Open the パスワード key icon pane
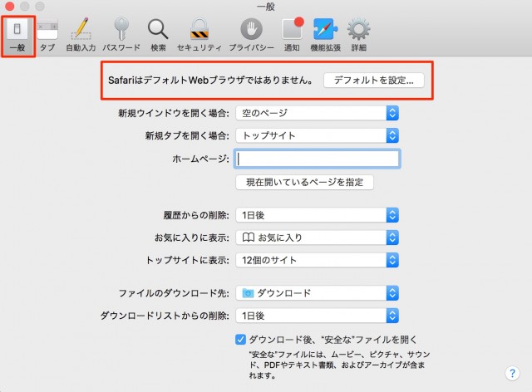Screen dimensions: 532x392 pyautogui.click(x=121, y=36)
